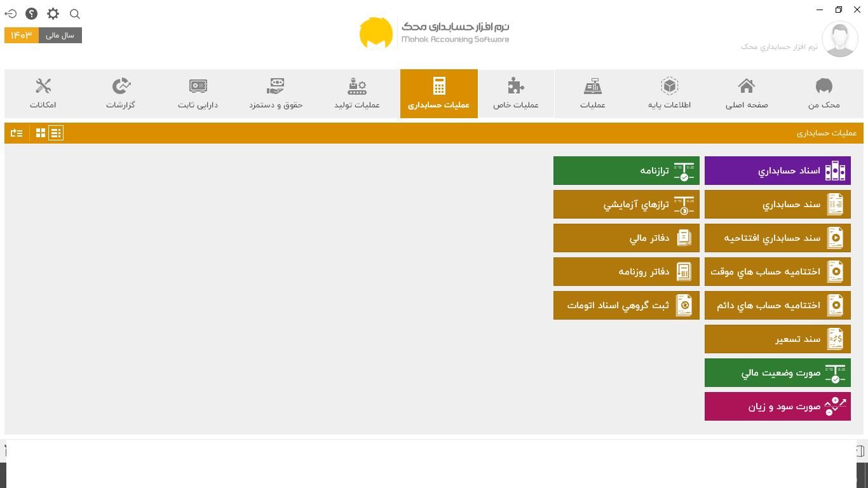Open سند تسعیر tile
The width and height of the screenshot is (868, 488).
click(777, 339)
